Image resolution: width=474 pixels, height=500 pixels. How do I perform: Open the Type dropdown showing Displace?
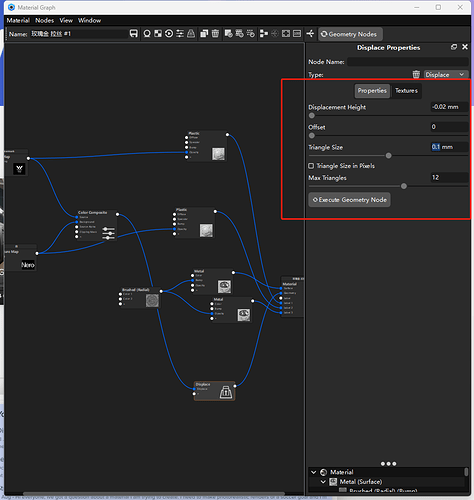[x=445, y=74]
